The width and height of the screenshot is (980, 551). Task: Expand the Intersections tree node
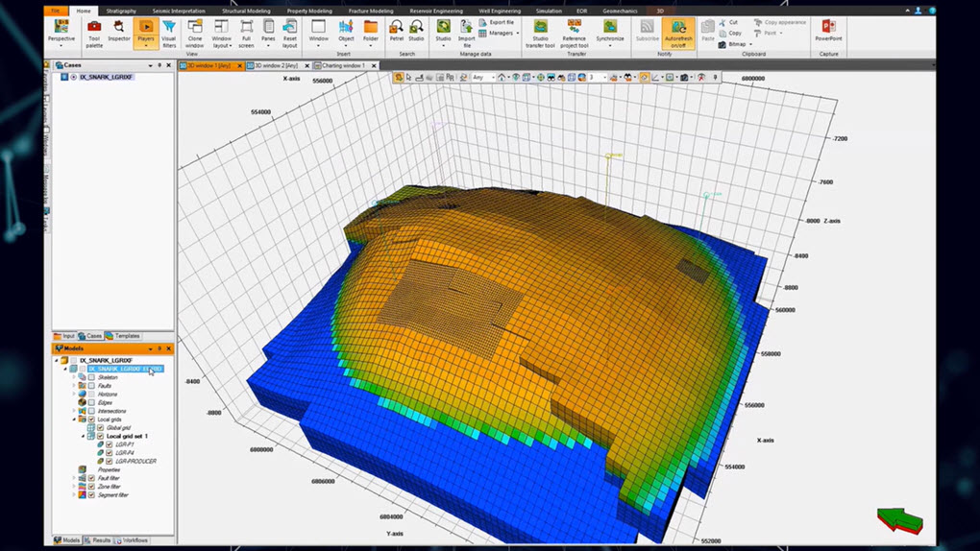(x=74, y=411)
